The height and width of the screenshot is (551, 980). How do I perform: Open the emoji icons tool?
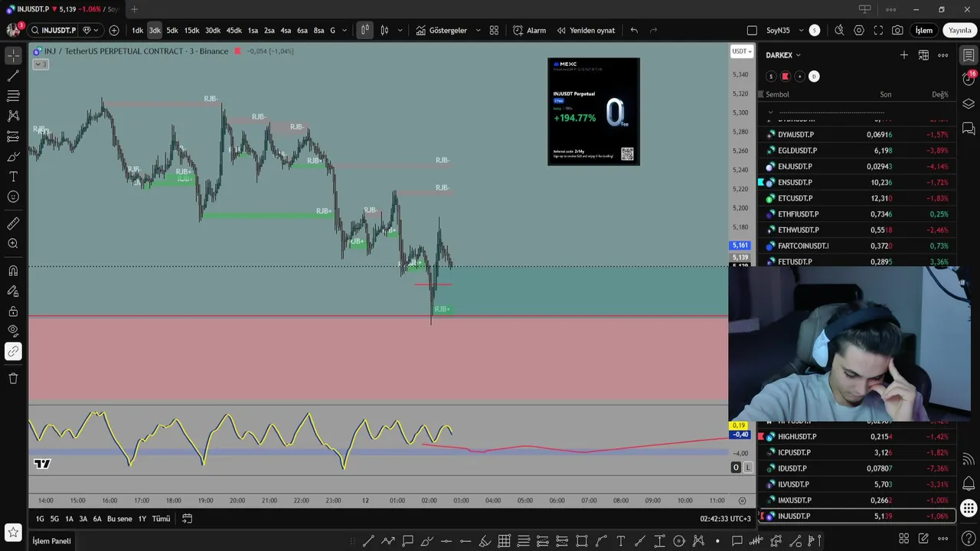point(13,197)
